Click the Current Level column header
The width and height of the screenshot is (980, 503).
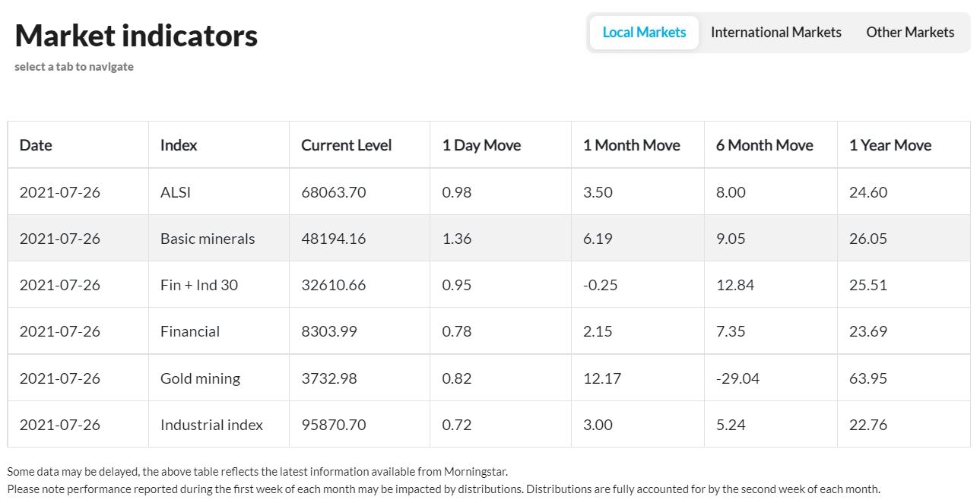pos(360,145)
